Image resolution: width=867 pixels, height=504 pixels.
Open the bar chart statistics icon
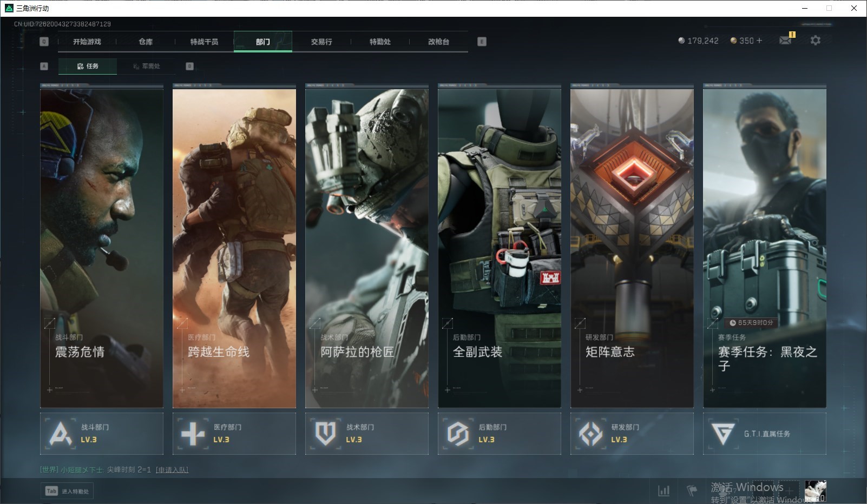point(664,490)
